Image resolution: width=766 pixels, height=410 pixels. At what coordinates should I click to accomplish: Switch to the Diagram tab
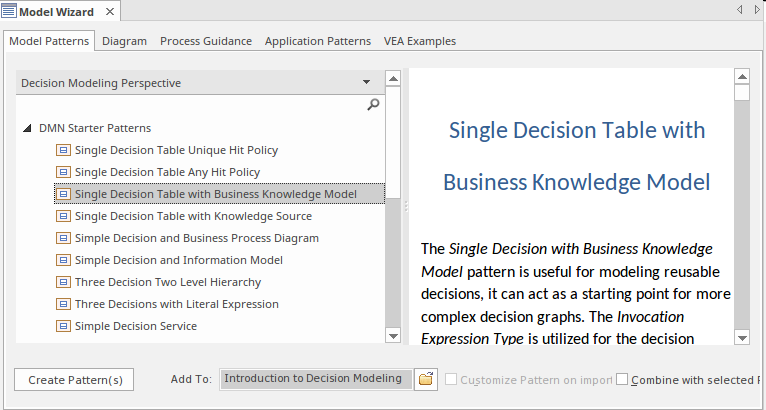124,41
